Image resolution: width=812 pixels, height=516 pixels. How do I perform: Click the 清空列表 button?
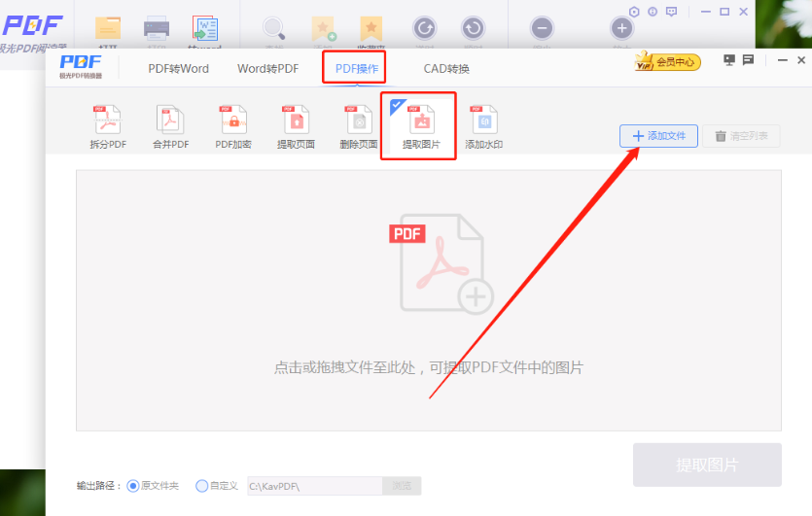pos(741,136)
